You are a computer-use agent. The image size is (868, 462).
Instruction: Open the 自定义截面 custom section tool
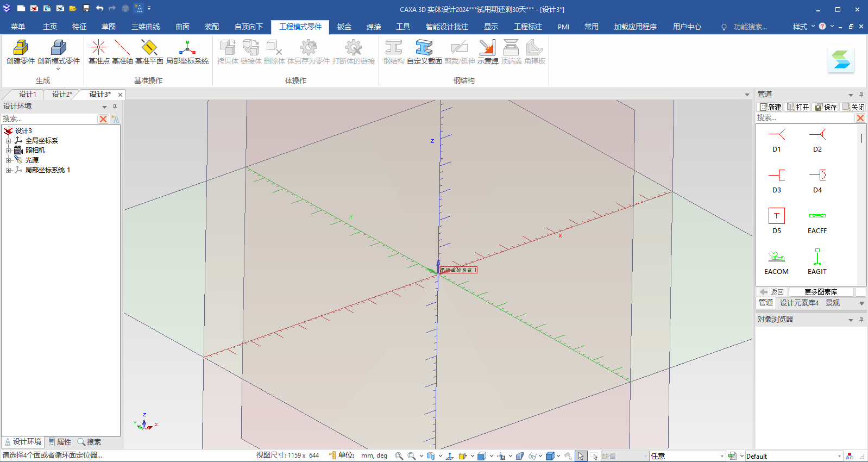click(x=424, y=48)
